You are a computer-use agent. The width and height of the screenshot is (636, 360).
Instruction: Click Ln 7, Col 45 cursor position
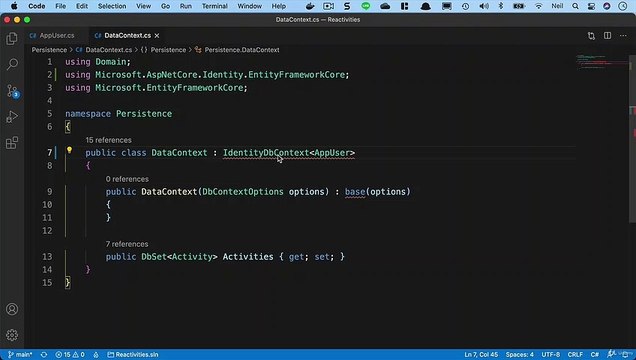pos(481,354)
